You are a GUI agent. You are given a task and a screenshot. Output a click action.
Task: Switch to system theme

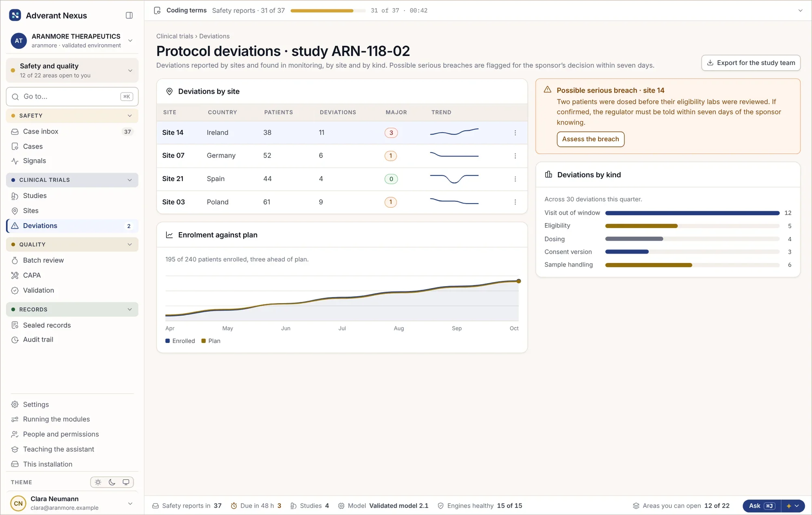[x=126, y=482]
